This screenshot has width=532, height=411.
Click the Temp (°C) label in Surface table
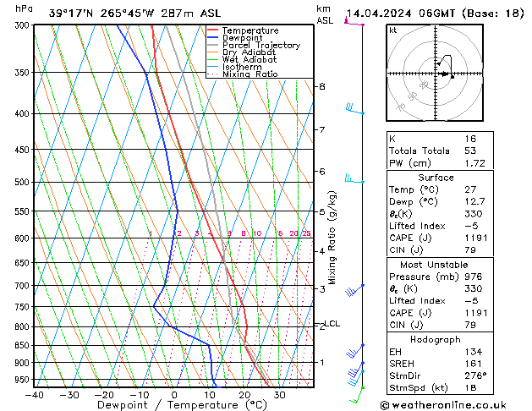414,190
